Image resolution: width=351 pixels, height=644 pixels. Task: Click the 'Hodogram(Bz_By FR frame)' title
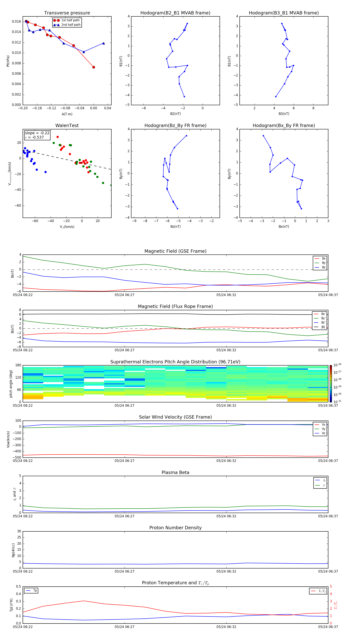tap(175, 125)
